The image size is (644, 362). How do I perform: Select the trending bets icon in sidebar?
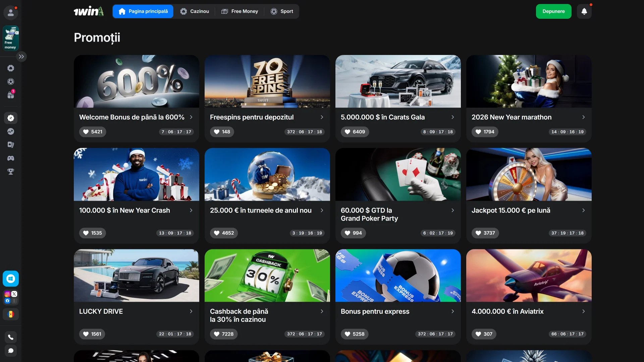coord(11,131)
